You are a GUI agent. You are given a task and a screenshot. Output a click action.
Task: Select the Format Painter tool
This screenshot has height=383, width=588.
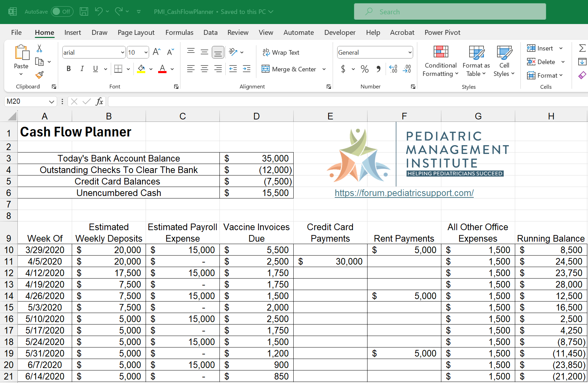(x=39, y=75)
